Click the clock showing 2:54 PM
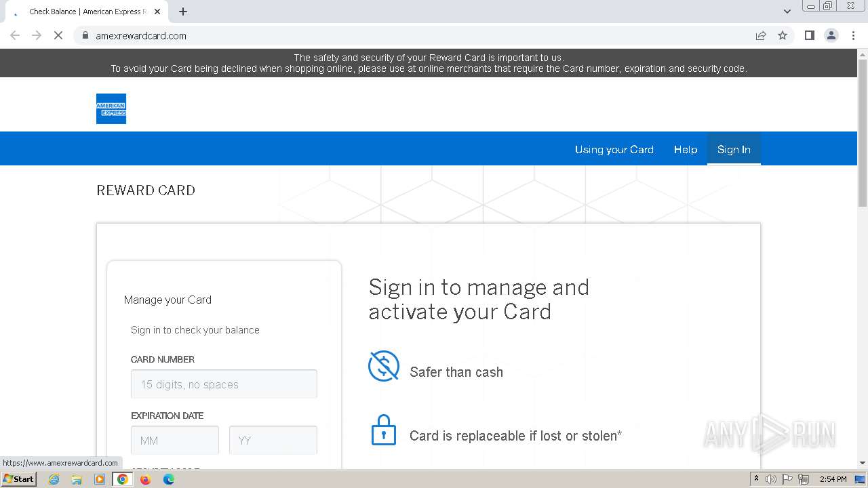The height and width of the screenshot is (488, 868). (x=833, y=479)
